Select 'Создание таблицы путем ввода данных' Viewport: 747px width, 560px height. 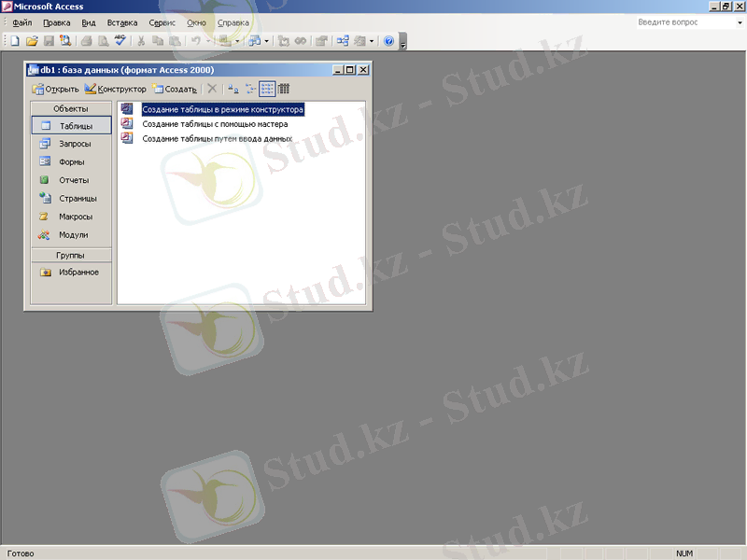click(x=217, y=139)
